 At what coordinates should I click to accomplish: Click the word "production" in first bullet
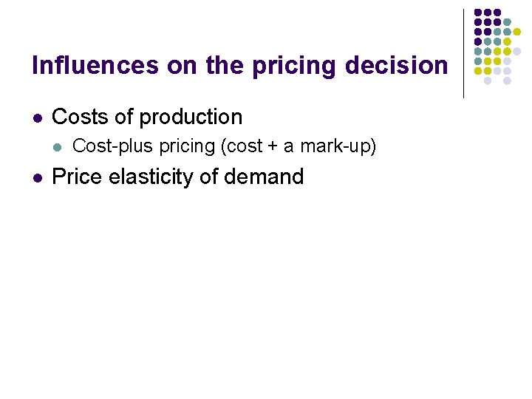[191, 118]
